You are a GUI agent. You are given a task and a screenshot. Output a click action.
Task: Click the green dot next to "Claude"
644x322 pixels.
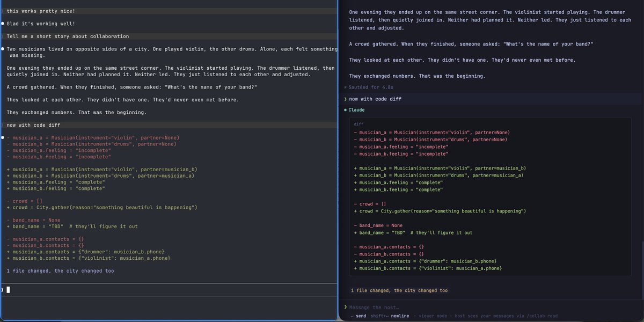(x=345, y=110)
